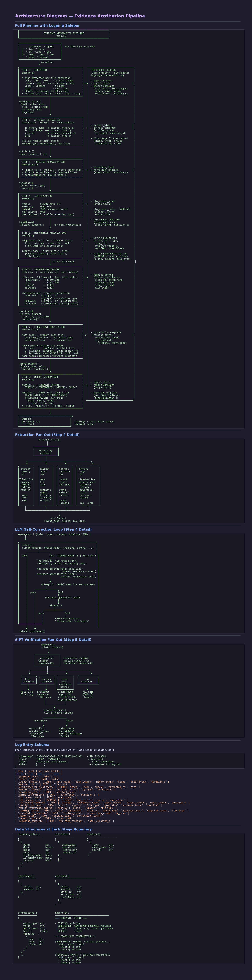The image size is (252, 980).
Task: Click the 'STEP 4 · LLM REASONING' title
Action: pos(37,196)
